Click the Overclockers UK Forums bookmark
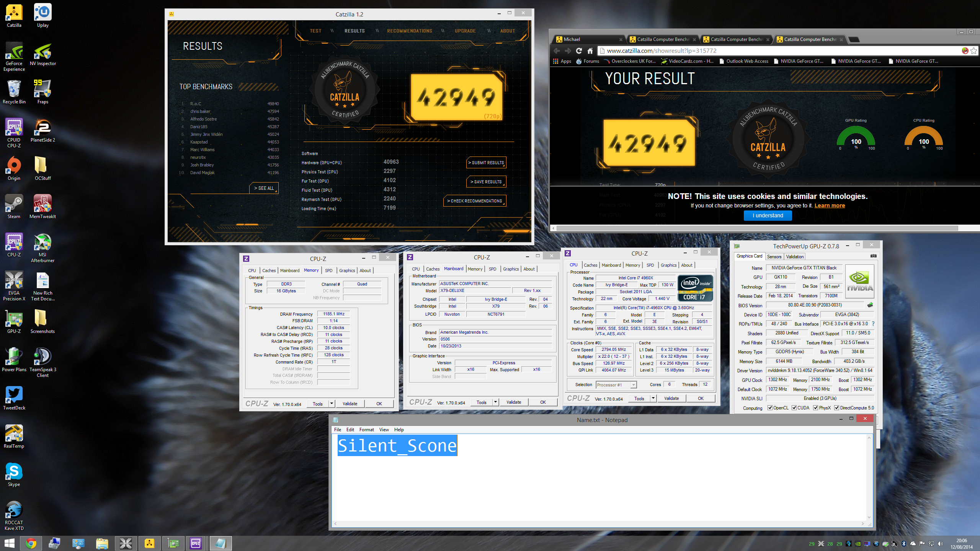This screenshot has height=551, width=980. (x=630, y=61)
